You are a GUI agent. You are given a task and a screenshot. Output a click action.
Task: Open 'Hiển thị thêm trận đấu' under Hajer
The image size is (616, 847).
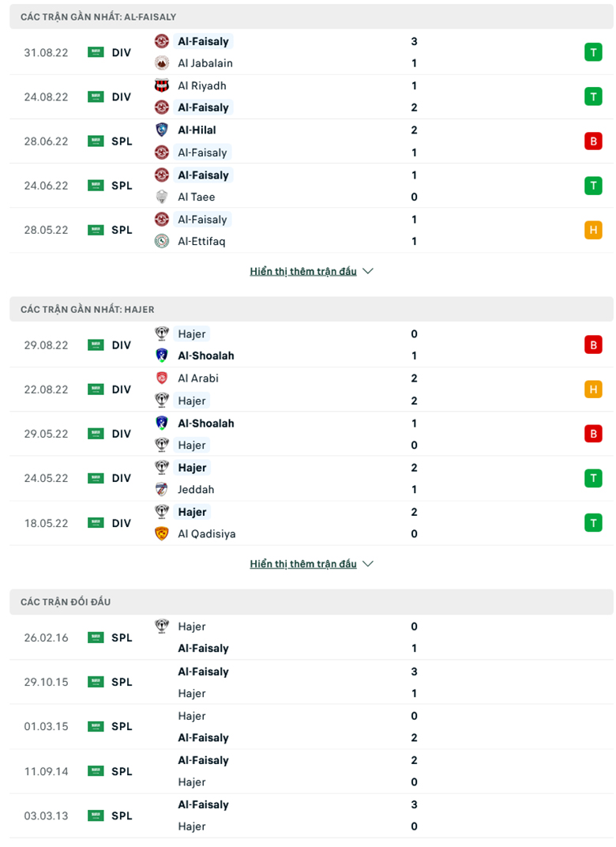pos(303,564)
